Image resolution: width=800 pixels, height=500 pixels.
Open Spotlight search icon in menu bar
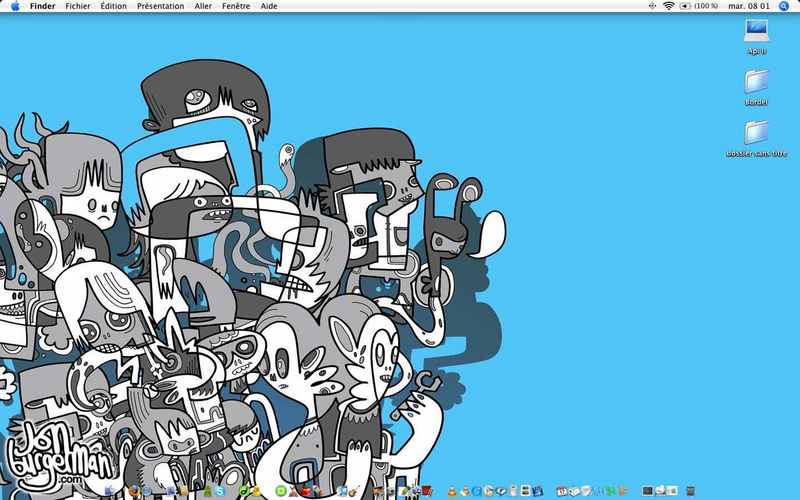tap(784, 6)
